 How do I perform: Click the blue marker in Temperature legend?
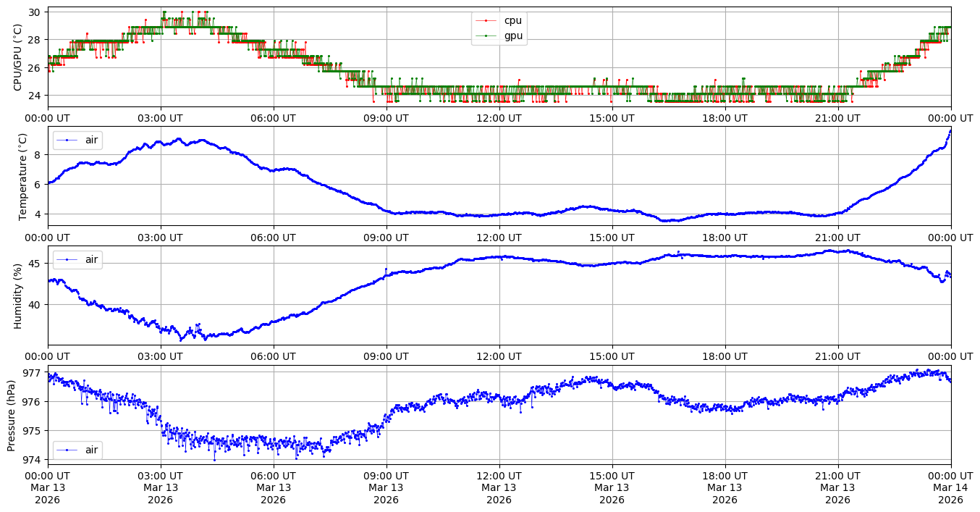point(67,140)
